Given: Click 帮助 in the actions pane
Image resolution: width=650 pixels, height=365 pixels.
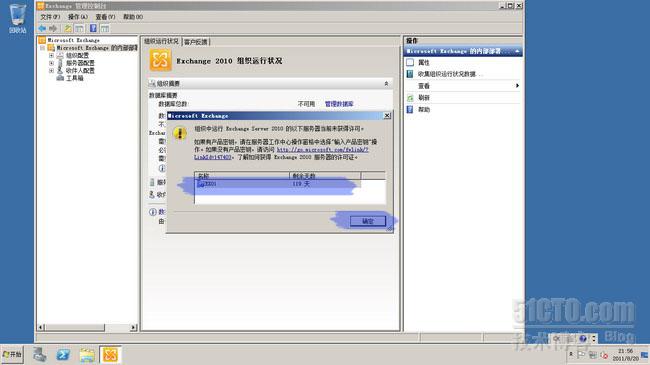Looking at the screenshot, I should point(424,110).
